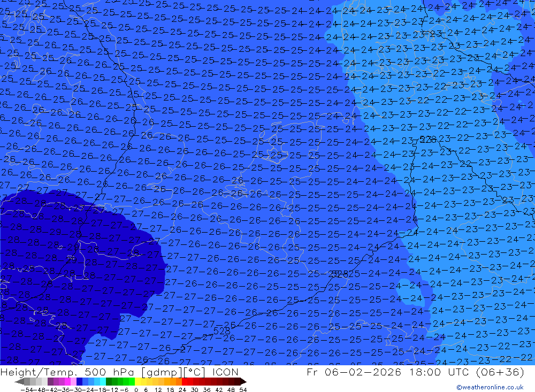Viewport: 535px width, 392px height.
Task: Click the '6' legend scale label
Action: tap(146, 390)
